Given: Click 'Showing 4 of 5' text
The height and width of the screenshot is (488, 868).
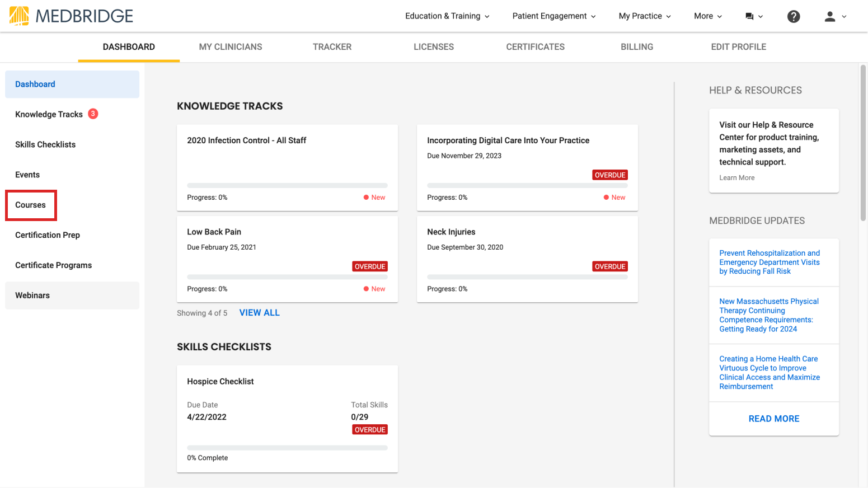Looking at the screenshot, I should pos(202,313).
